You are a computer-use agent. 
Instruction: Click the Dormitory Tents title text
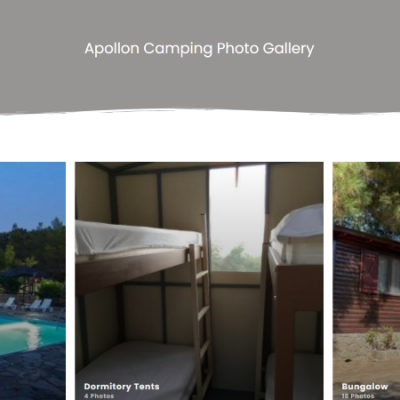click(x=122, y=386)
